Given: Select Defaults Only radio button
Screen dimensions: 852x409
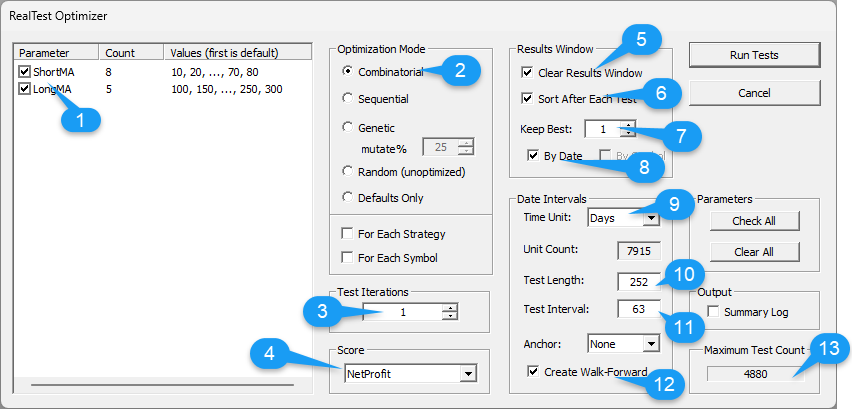Looking at the screenshot, I should pos(348,197).
